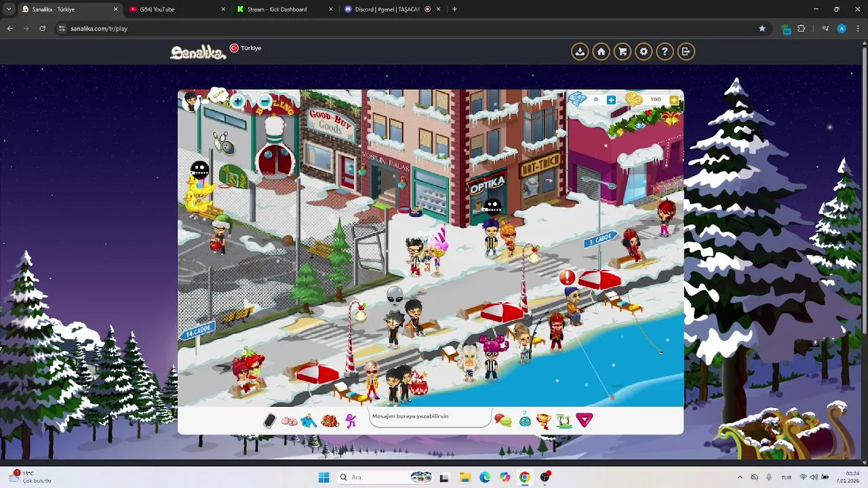Expand the pink triangle menu button
This screenshot has width=868, height=488.
point(585,420)
